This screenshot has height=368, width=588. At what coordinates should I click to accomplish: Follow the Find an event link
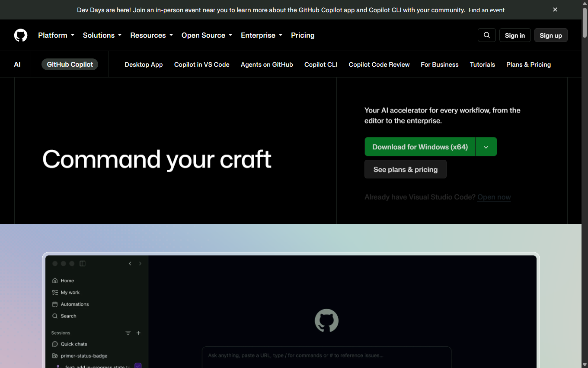(486, 10)
